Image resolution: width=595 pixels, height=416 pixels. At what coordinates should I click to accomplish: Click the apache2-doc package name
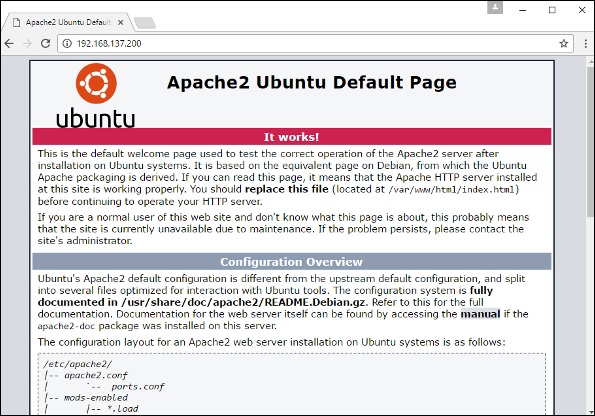[x=66, y=326]
